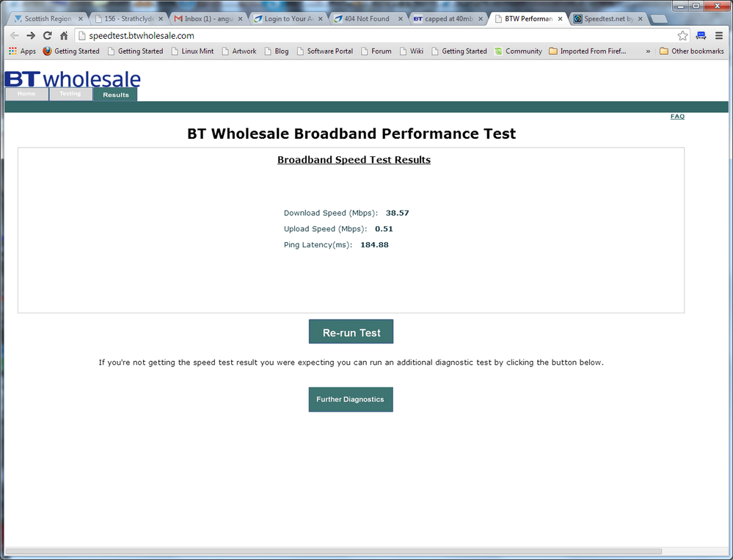Expand the bookmarks overflow chevron
Screen dimensions: 733x560
(648, 51)
